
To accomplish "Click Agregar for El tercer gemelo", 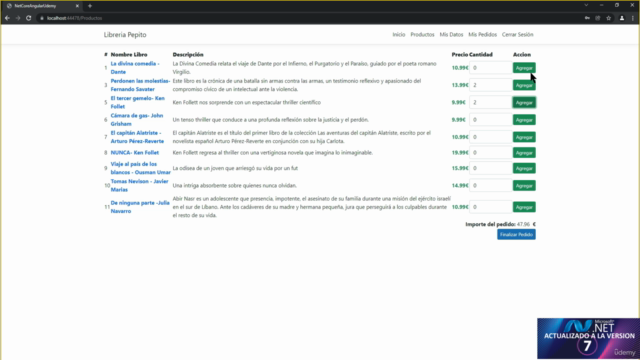I will pos(524,102).
